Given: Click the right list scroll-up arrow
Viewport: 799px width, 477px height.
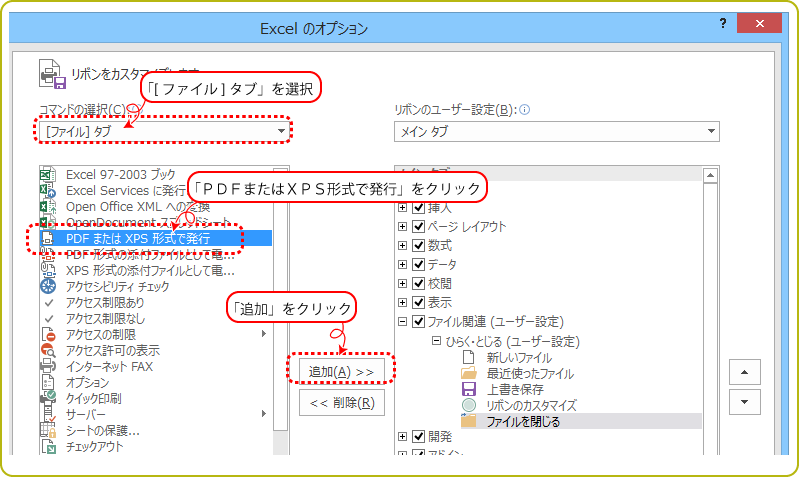Looking at the screenshot, I should 710,176.
